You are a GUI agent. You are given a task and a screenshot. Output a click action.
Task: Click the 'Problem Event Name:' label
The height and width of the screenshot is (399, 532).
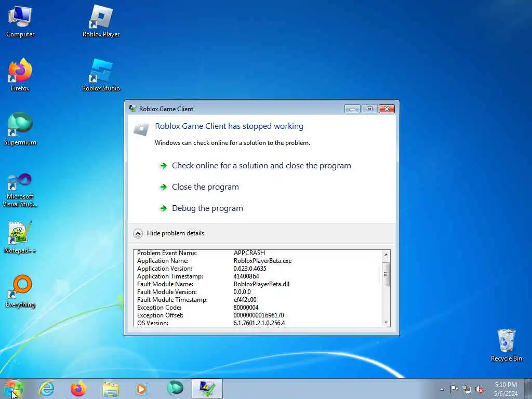(x=167, y=253)
